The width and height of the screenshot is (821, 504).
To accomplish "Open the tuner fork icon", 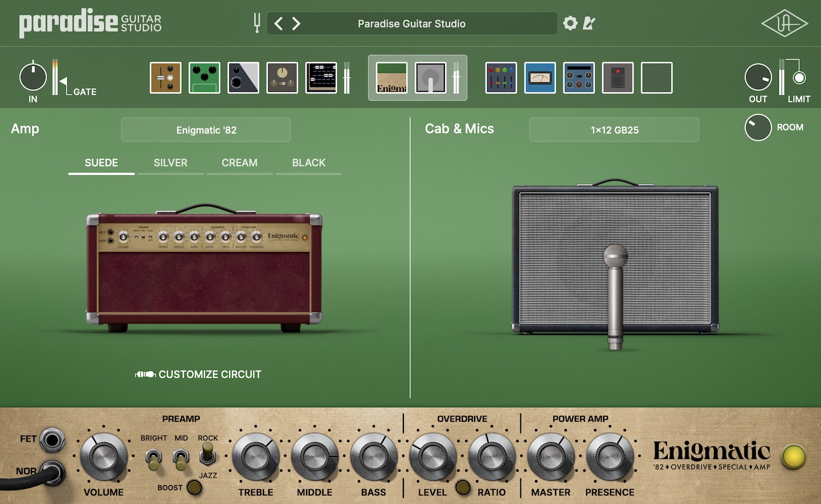I will pos(256,23).
